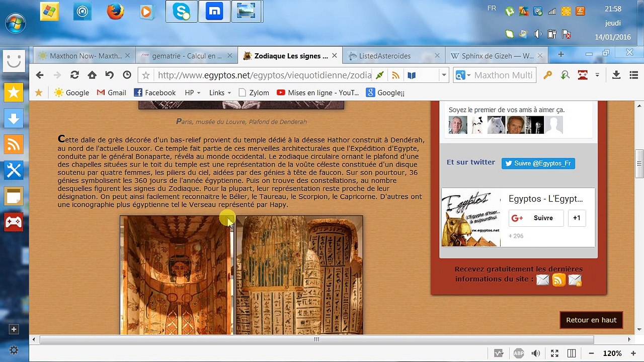This screenshot has width=644, height=362.
Task: Click Google+ Suivre button
Action: (x=536, y=218)
